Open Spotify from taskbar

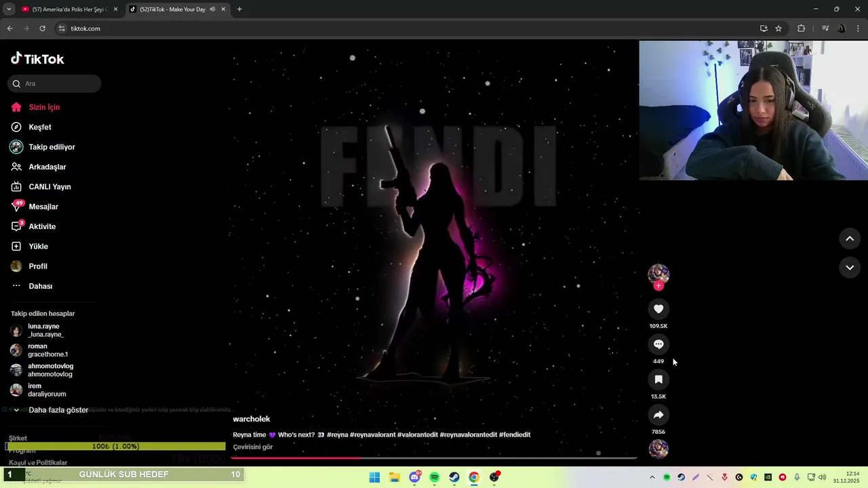click(435, 477)
